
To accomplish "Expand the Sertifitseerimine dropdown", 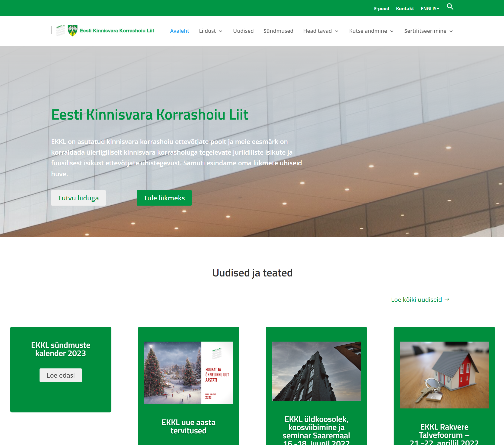I will [x=428, y=31].
